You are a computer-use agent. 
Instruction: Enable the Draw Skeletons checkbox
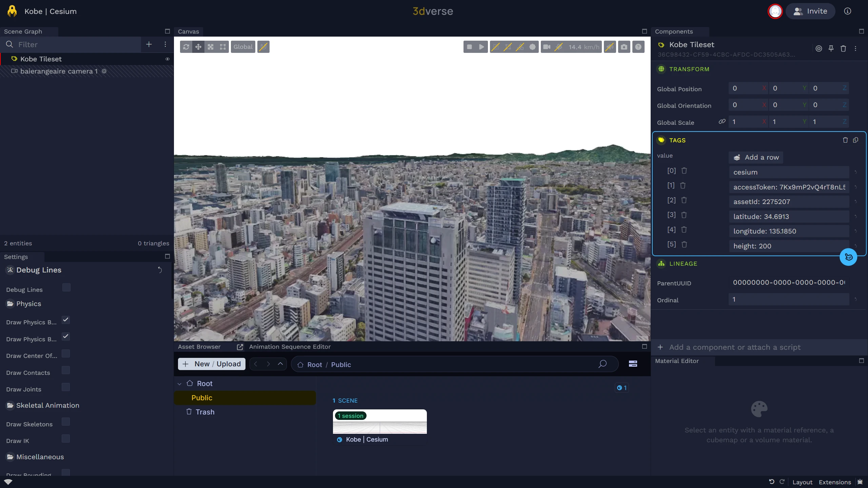(x=66, y=422)
